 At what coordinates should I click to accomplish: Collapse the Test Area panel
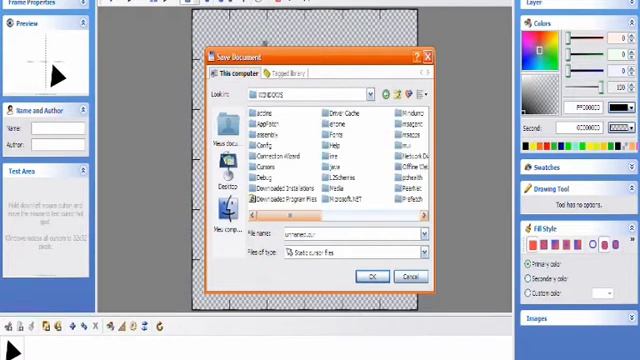[83, 171]
